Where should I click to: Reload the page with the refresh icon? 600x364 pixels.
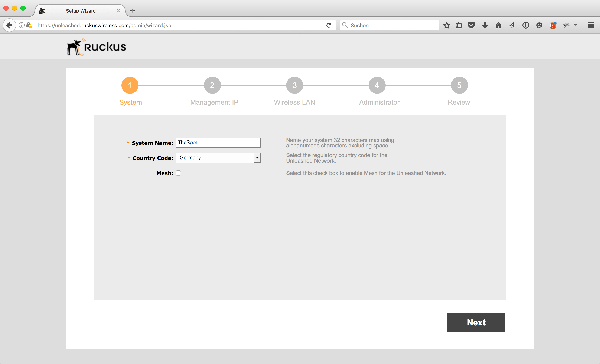(x=329, y=25)
